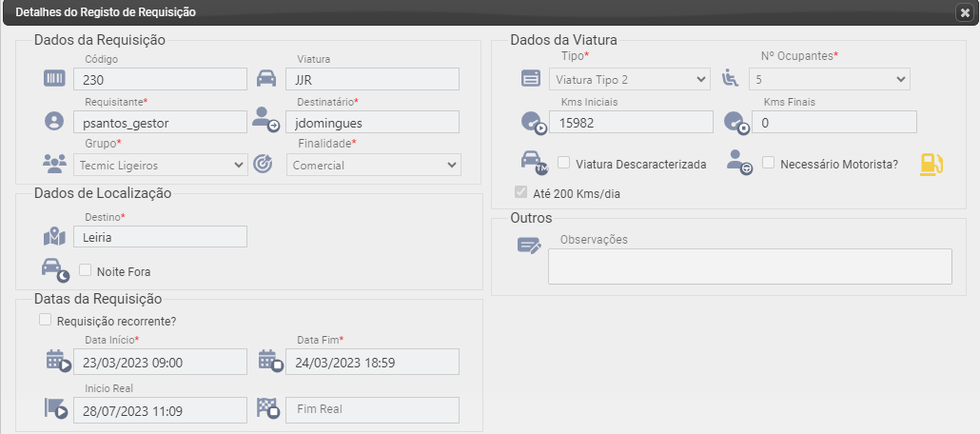This screenshot has height=434, width=980.
Task: Click the seat icon for Nº Ocupantes
Action: coord(731,79)
